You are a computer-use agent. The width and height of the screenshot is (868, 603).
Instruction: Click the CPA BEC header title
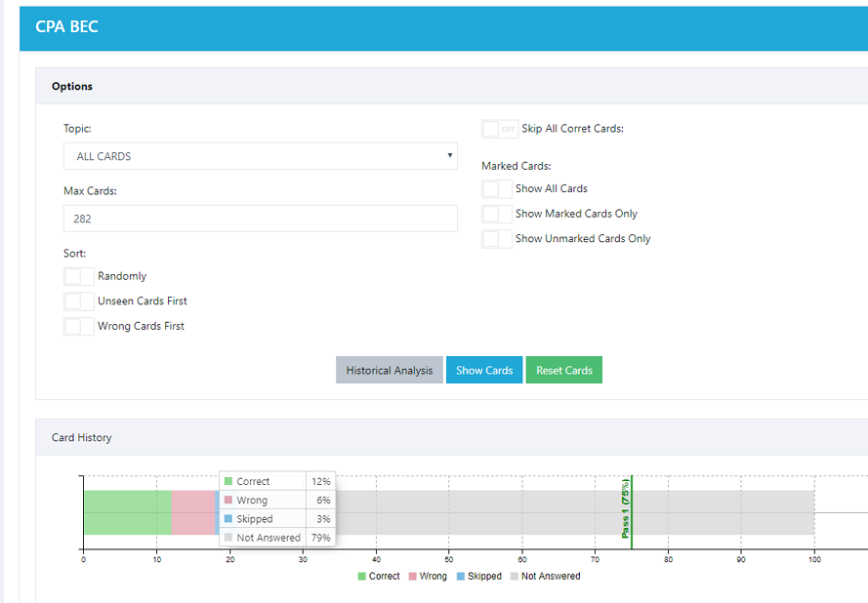(67, 26)
